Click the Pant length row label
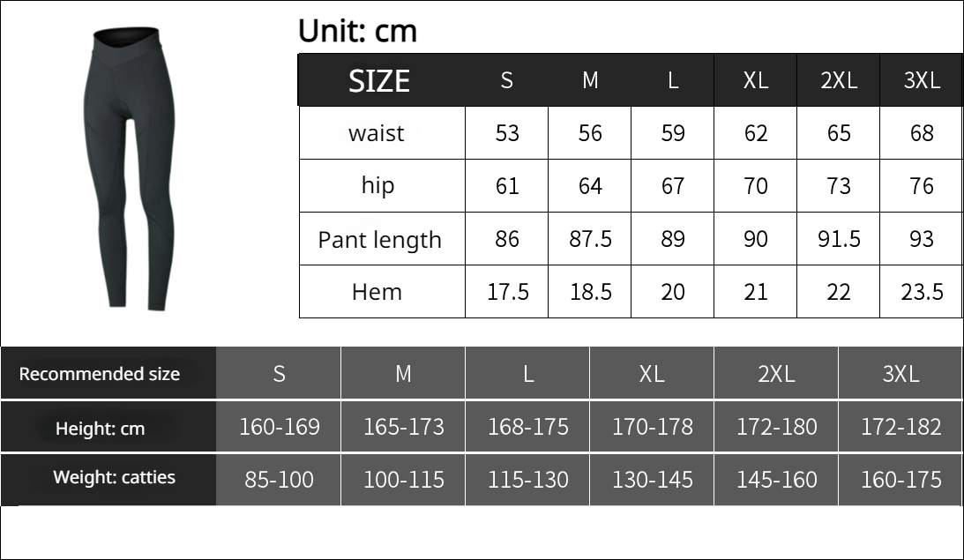Screen dimensions: 964x560 (379, 239)
